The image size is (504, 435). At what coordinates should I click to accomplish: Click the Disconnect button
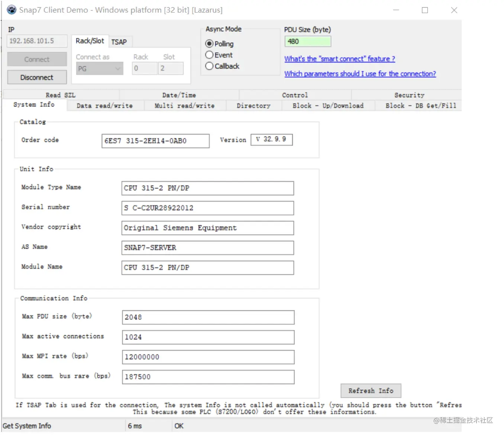pos(37,77)
